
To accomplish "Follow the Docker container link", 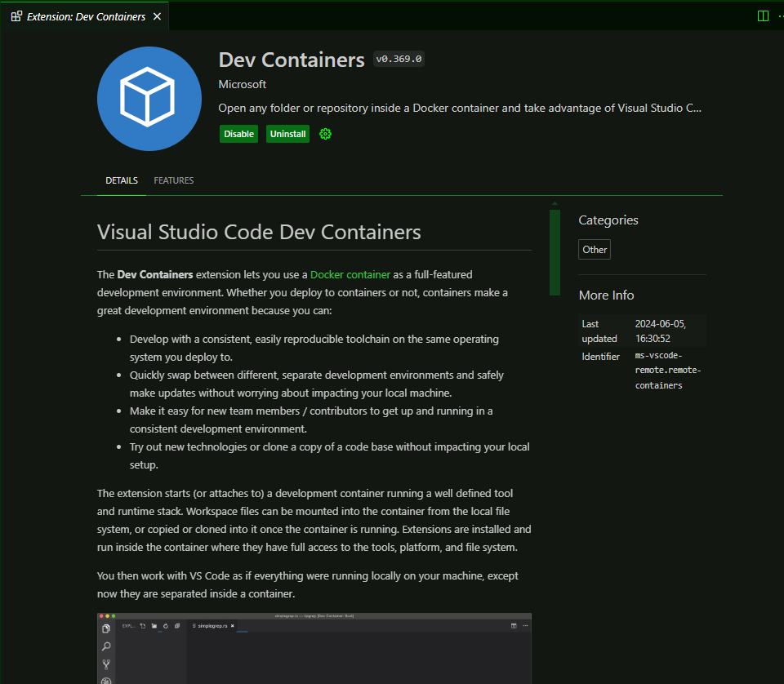I will click(350, 275).
